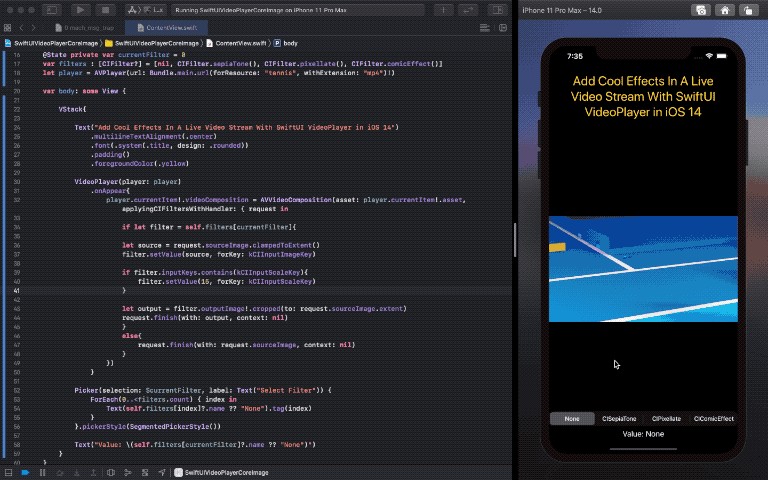The height and width of the screenshot is (480, 768).
Task: Click the "@State private var currentFilter" line
Action: point(114,55)
